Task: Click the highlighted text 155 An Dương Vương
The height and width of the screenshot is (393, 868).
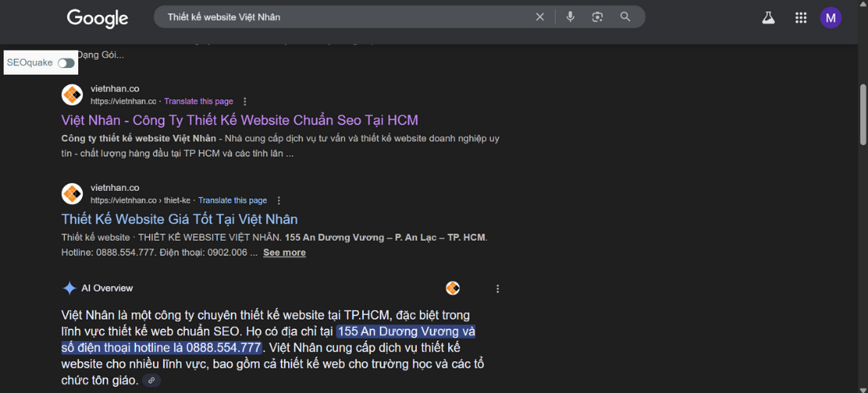Action: [x=398, y=332]
